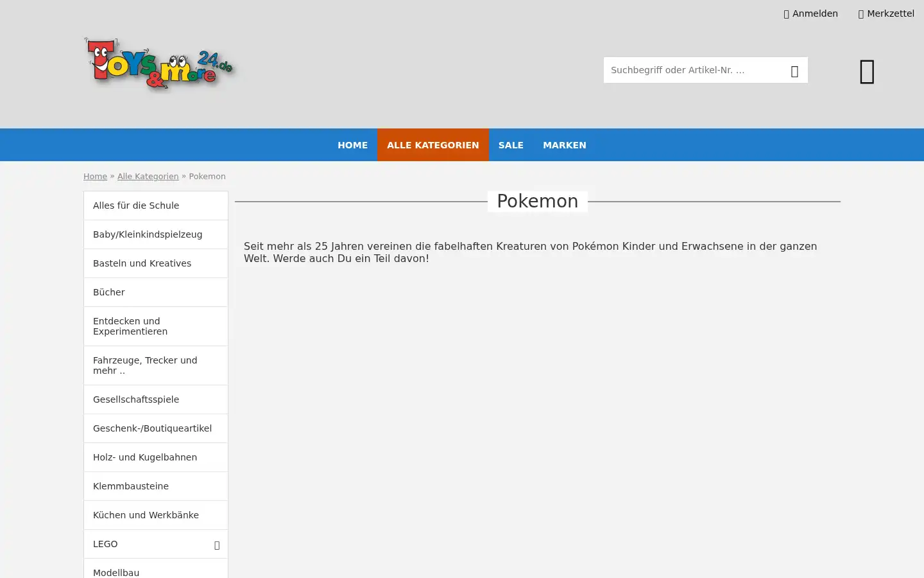The height and width of the screenshot is (578, 924).
Task: Go to the HOME tab
Action: click(x=353, y=145)
